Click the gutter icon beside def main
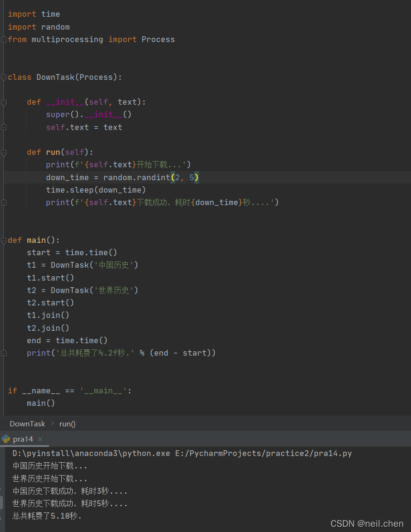This screenshot has width=411, height=532. [x=3, y=239]
